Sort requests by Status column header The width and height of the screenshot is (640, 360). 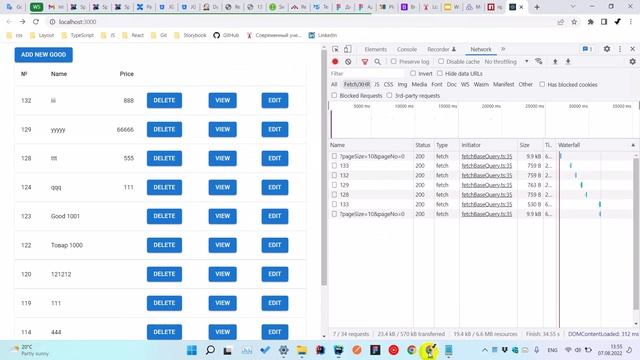pyautogui.click(x=423, y=145)
